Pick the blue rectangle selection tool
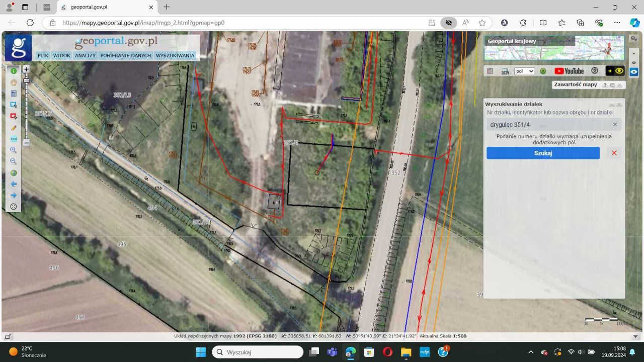Image resolution: width=644 pixels, height=362 pixels. click(14, 105)
